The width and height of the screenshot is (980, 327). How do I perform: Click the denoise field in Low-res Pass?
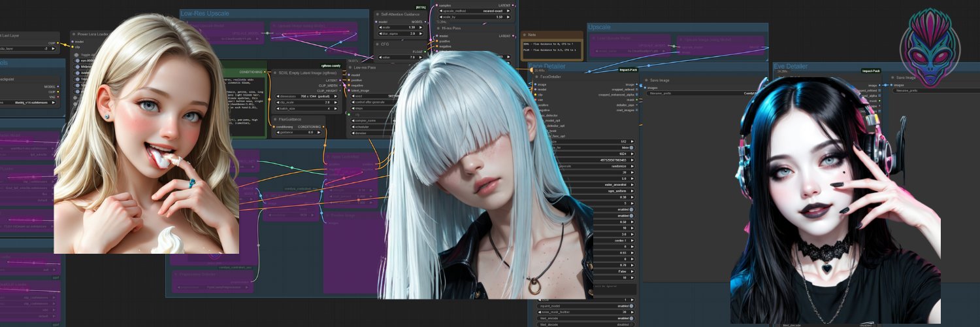369,133
